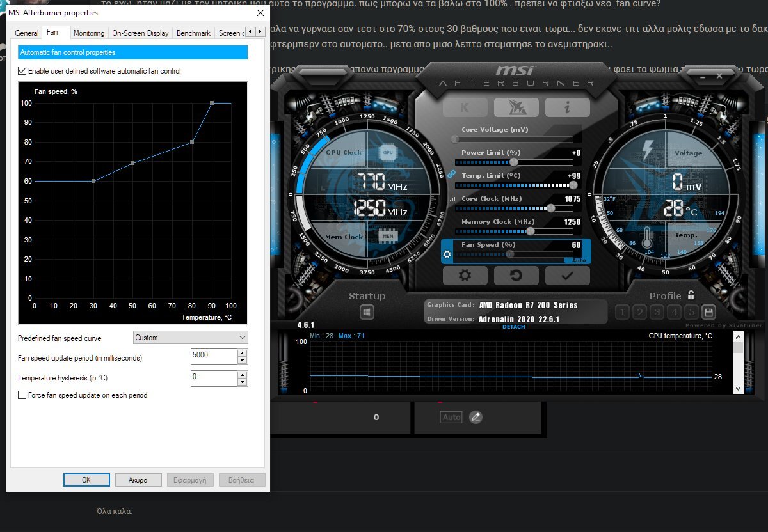Minimize the Afterburner skin window
The image size is (768, 532).
click(702, 76)
